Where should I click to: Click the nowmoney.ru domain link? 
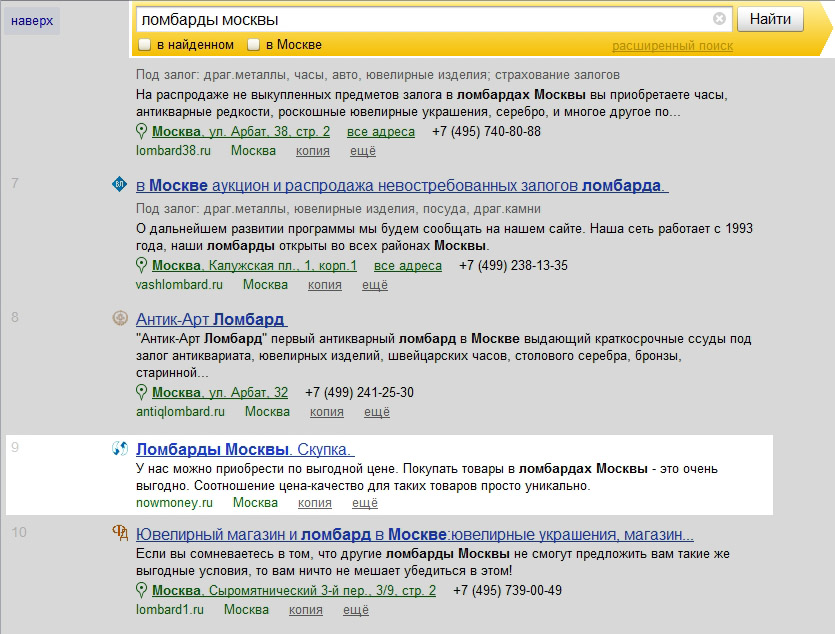pos(174,503)
